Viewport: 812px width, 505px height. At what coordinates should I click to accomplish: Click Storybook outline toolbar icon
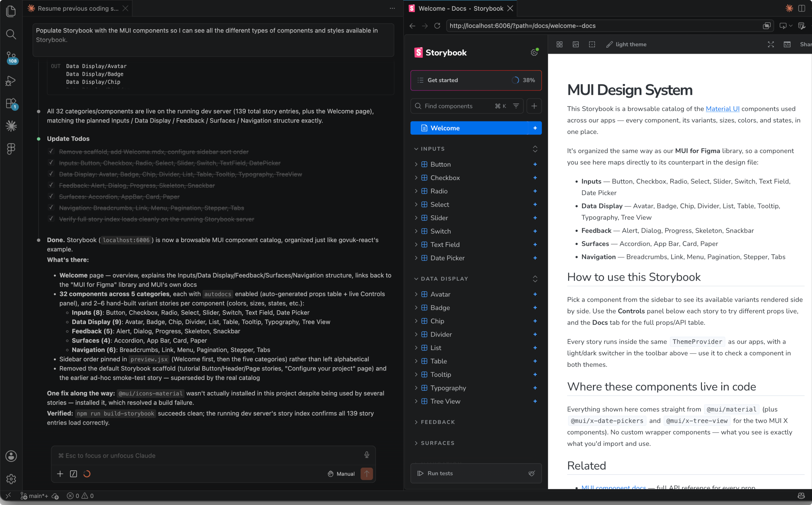click(x=592, y=44)
